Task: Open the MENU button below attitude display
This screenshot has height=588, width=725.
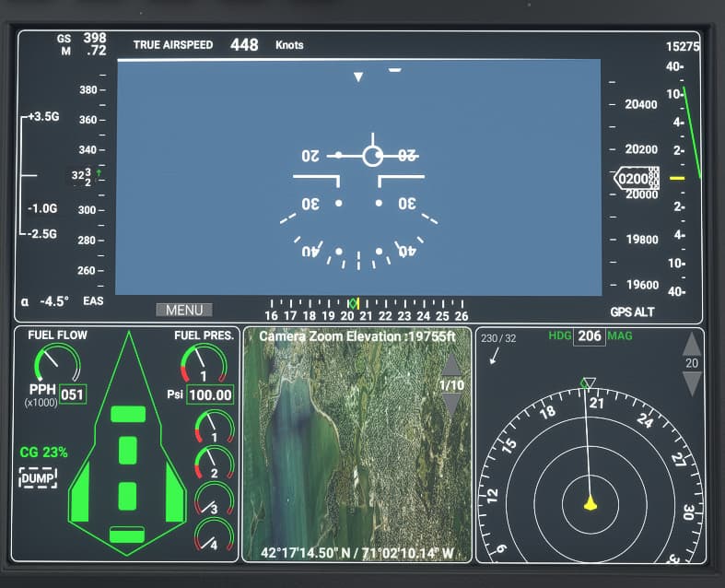Action: (184, 310)
